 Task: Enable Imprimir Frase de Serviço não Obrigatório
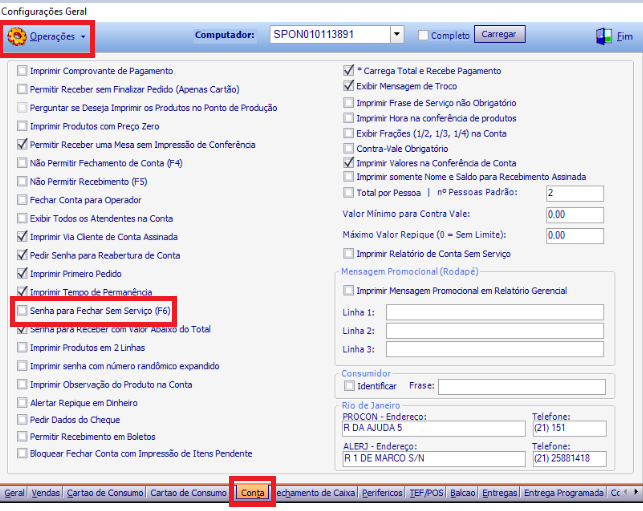pyautogui.click(x=349, y=103)
